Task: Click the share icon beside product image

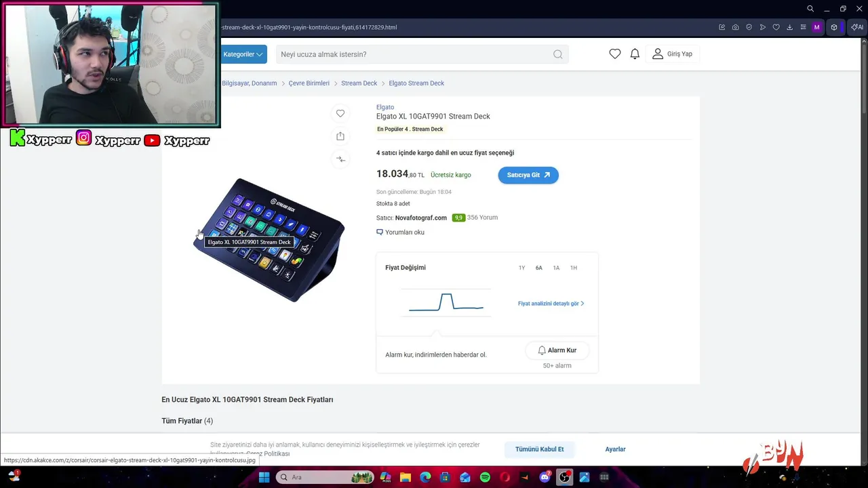Action: [x=340, y=136]
